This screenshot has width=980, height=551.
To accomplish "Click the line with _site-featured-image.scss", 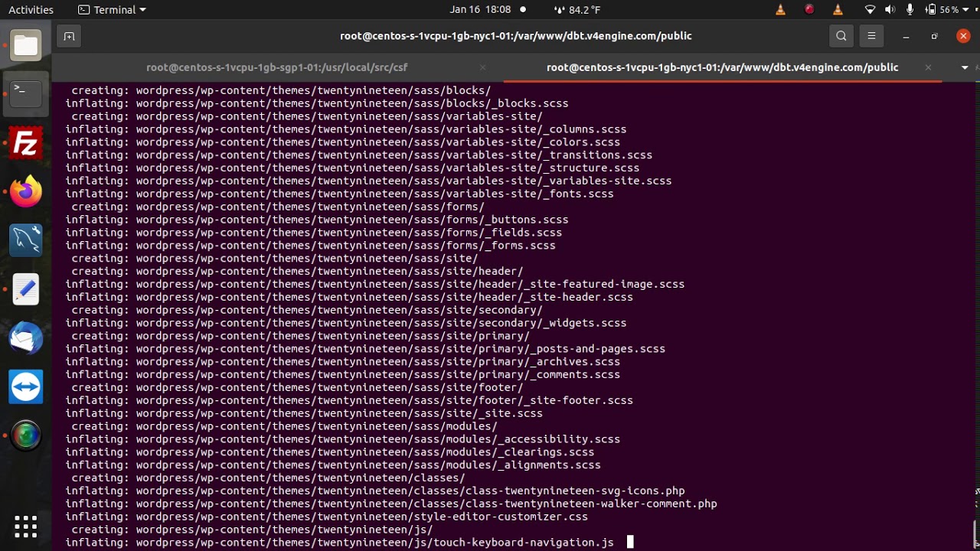I will coord(375,285).
